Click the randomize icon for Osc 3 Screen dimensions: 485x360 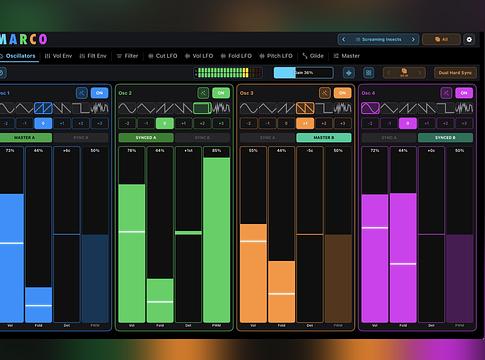325,93
